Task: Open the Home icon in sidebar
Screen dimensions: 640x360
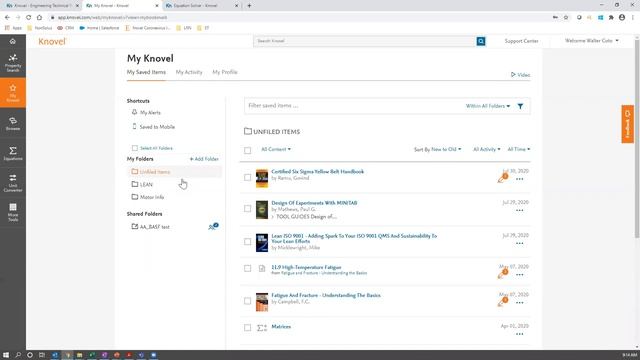Action: coord(13,41)
